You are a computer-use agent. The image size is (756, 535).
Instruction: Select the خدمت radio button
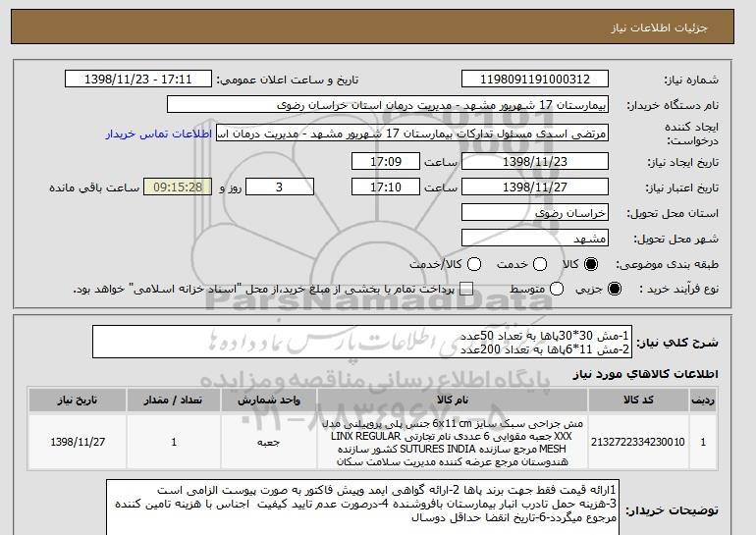click(x=540, y=264)
